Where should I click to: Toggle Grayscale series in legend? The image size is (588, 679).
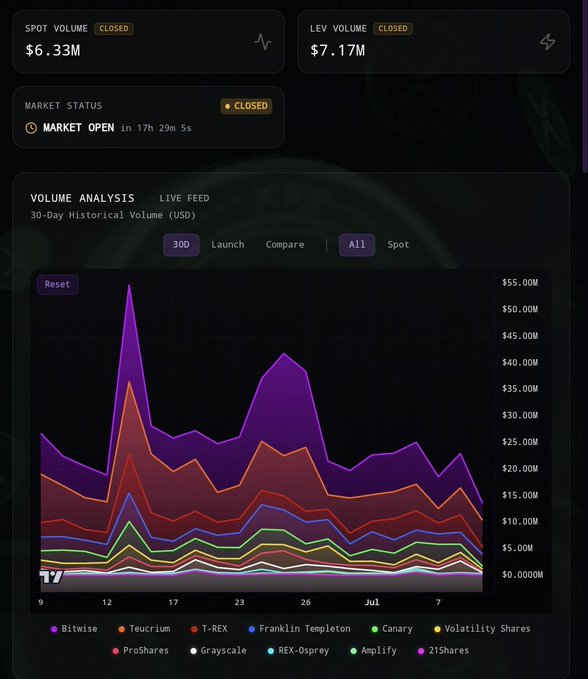point(218,650)
